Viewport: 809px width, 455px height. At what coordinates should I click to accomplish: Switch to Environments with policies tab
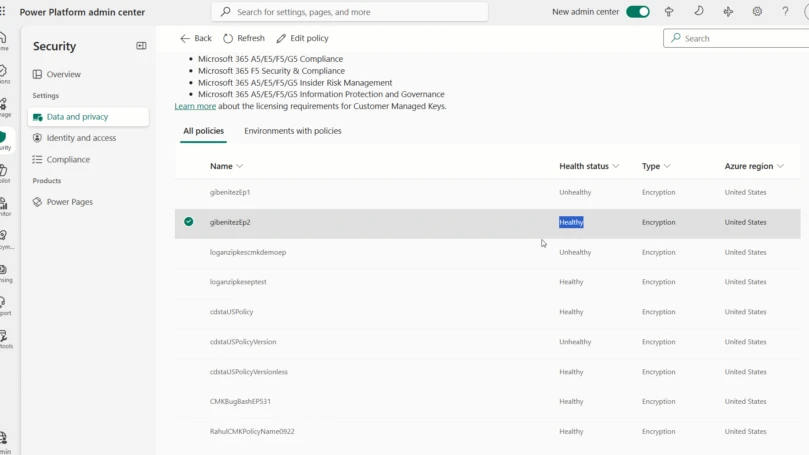(293, 131)
